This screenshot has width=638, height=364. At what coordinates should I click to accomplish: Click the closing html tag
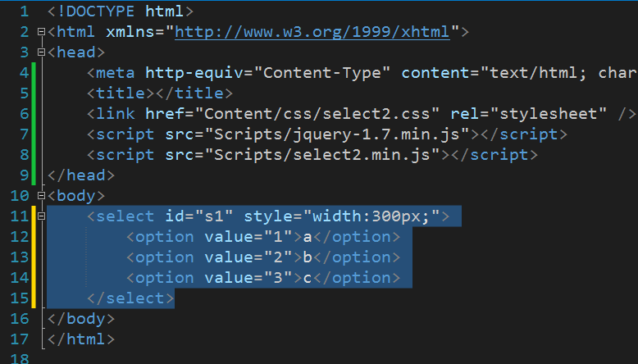[81, 339]
